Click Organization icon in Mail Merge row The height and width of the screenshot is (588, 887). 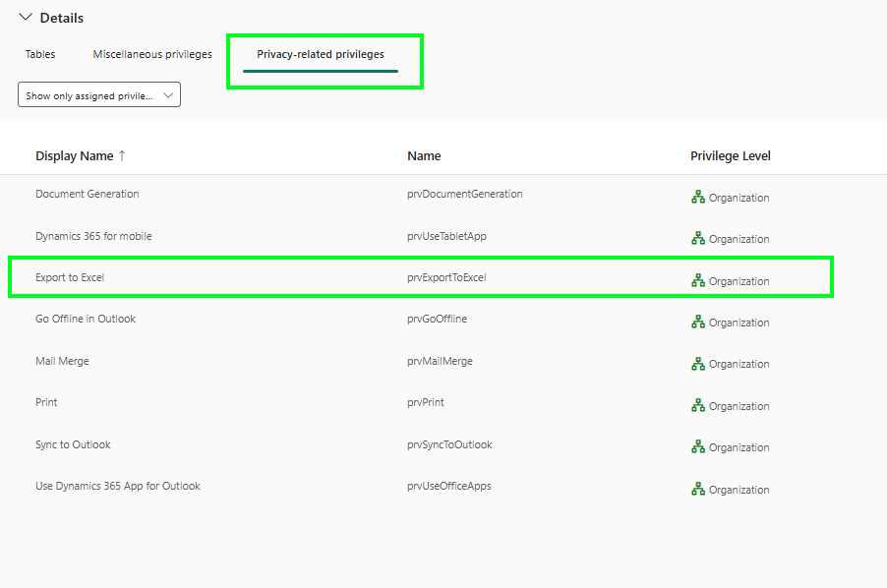coord(698,364)
